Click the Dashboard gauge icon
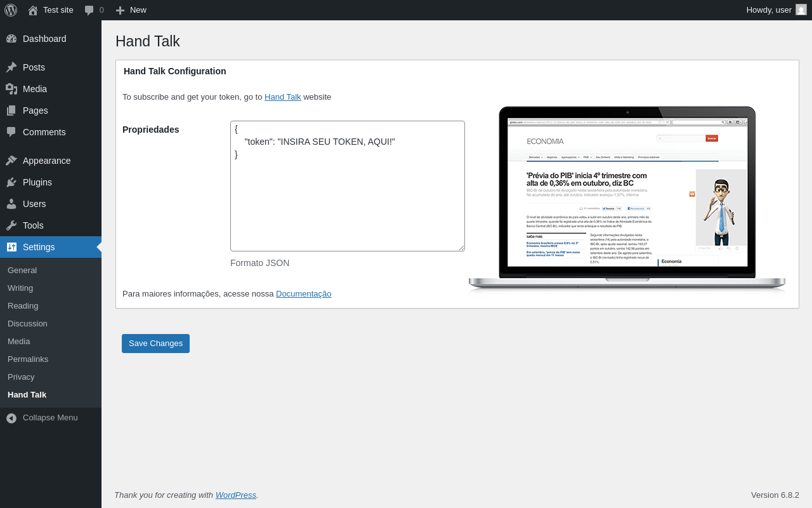812x508 pixels. pyautogui.click(x=11, y=39)
